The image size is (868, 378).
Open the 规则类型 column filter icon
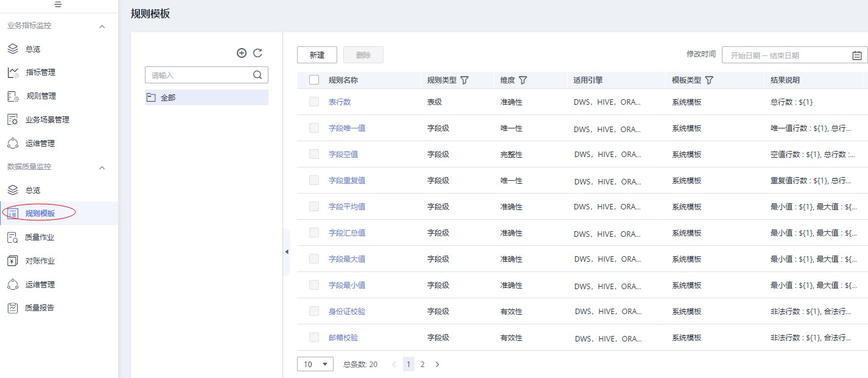465,80
